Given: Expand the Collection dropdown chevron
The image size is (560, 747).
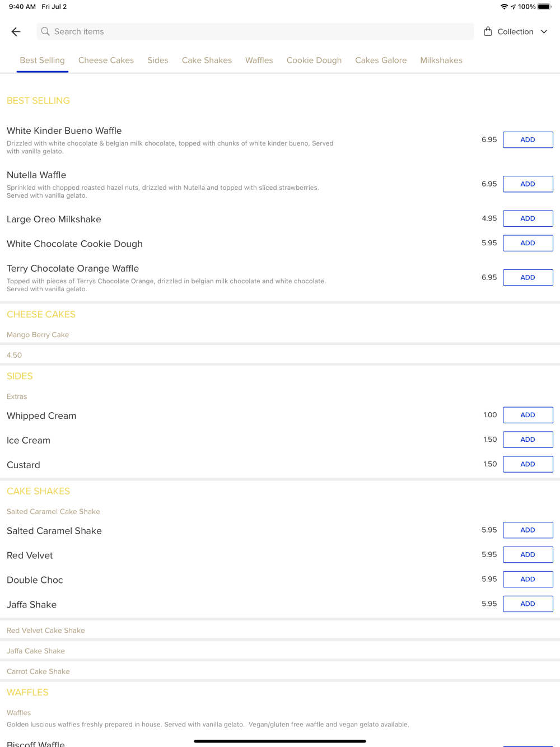Looking at the screenshot, I should [544, 32].
